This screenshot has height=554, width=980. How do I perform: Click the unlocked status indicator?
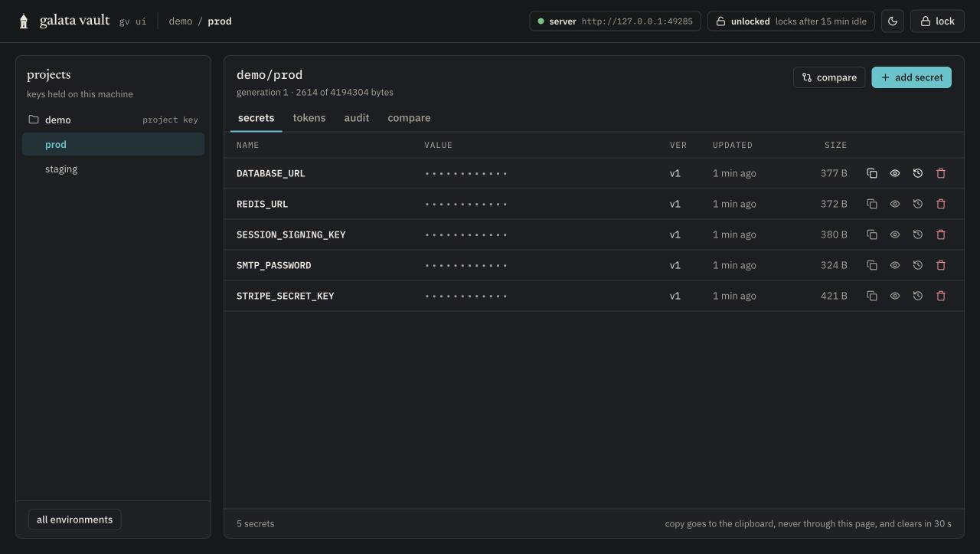[x=792, y=21]
